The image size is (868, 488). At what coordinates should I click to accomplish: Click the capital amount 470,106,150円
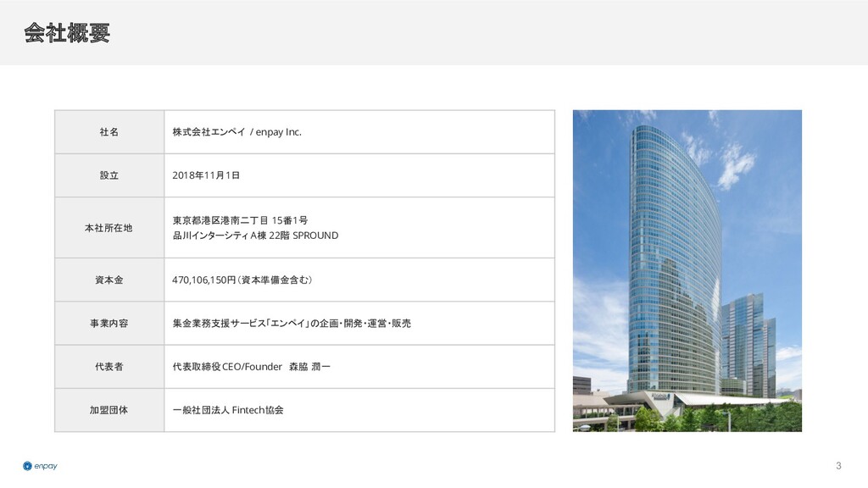pyautogui.click(x=204, y=280)
